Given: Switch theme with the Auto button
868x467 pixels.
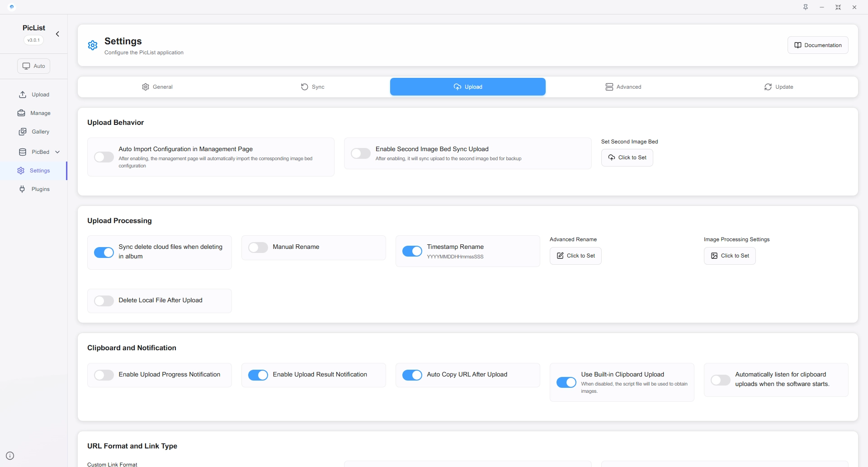Looking at the screenshot, I should [34, 66].
